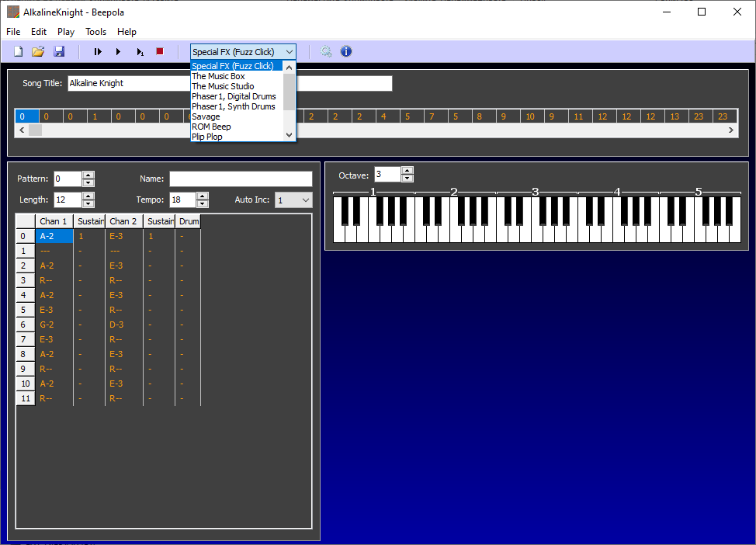Save the song with the floppy icon
756x545 pixels.
59,51
